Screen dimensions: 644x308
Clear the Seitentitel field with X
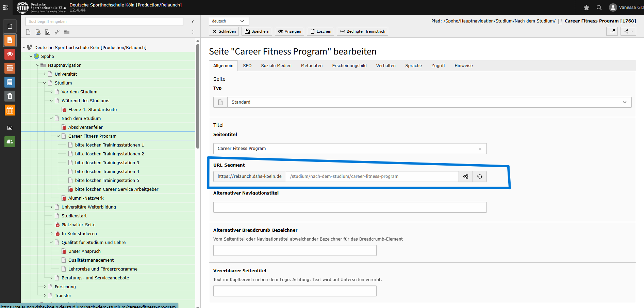coord(480,149)
